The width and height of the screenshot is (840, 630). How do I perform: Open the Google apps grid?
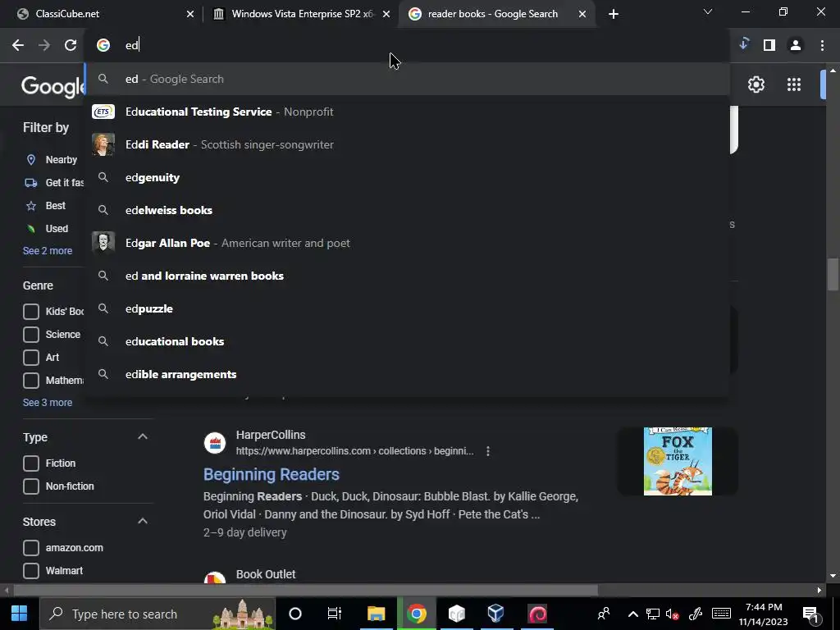pyautogui.click(x=794, y=84)
